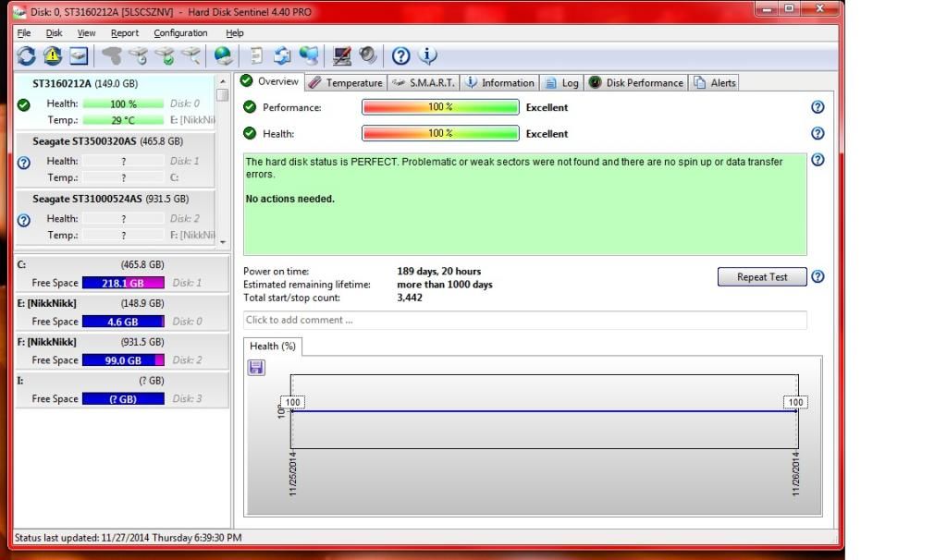Viewport: 947px width, 560px height.
Task: Click the disk with green checkmark icon
Action: (165, 56)
